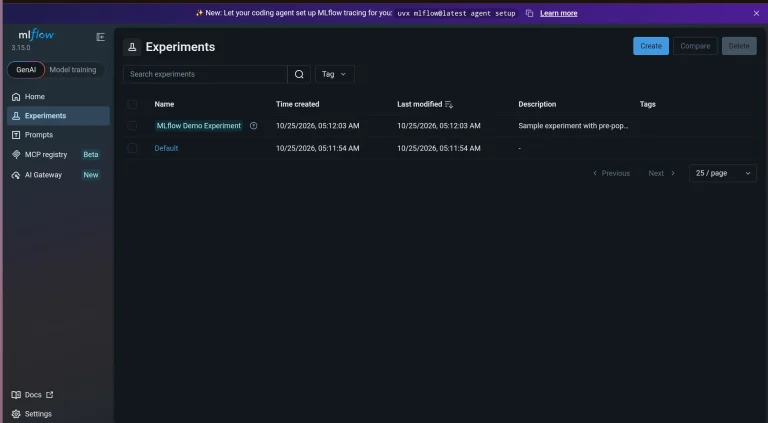This screenshot has height=423, width=768.
Task: Click Default's time created 05:11:54 AM
Action: click(x=317, y=148)
